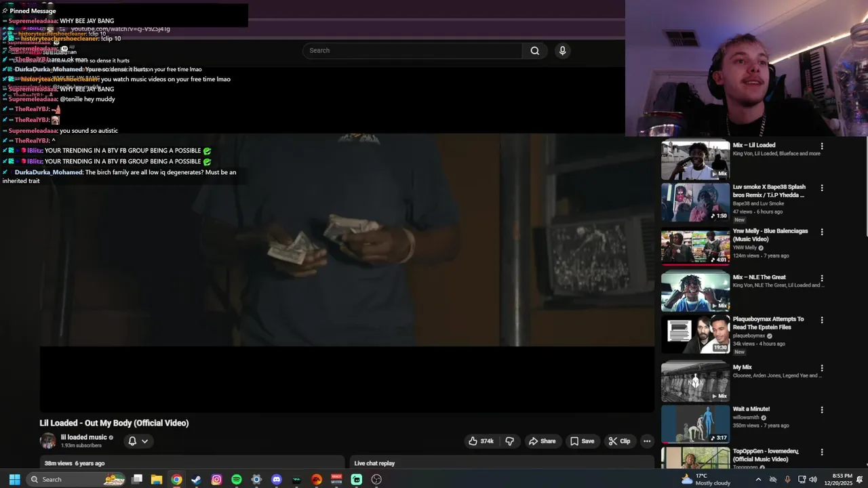868x488 pixels.
Task: Open Task View in the taskbar
Action: point(137,479)
